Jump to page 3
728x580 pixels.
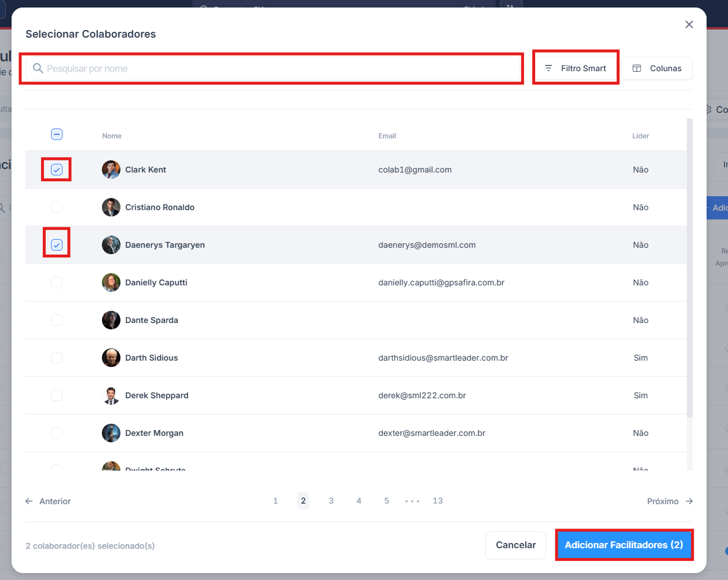click(x=331, y=501)
